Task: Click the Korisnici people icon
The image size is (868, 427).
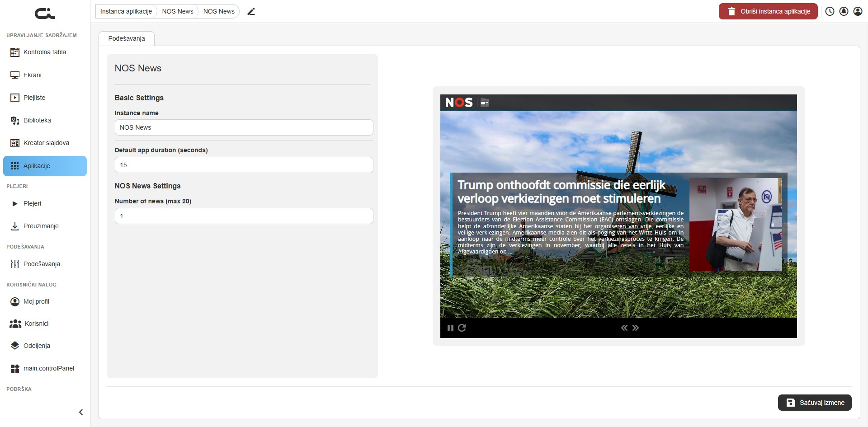Action: (15, 324)
